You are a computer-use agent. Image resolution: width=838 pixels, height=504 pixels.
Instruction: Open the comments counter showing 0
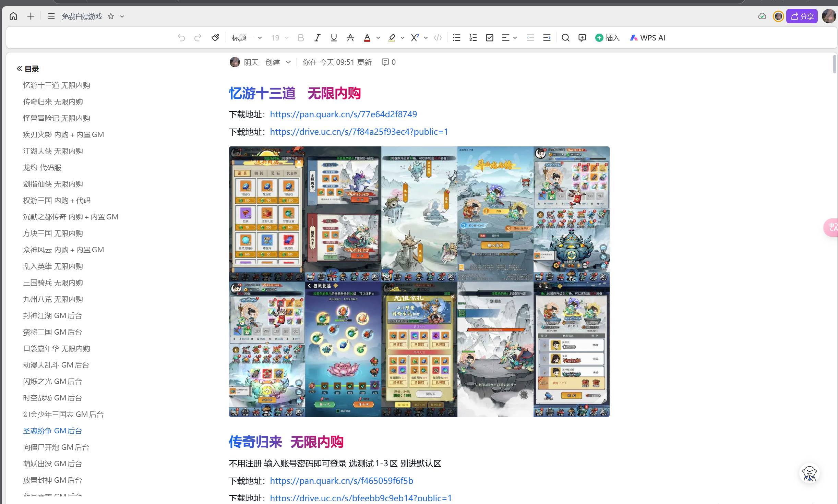click(388, 62)
